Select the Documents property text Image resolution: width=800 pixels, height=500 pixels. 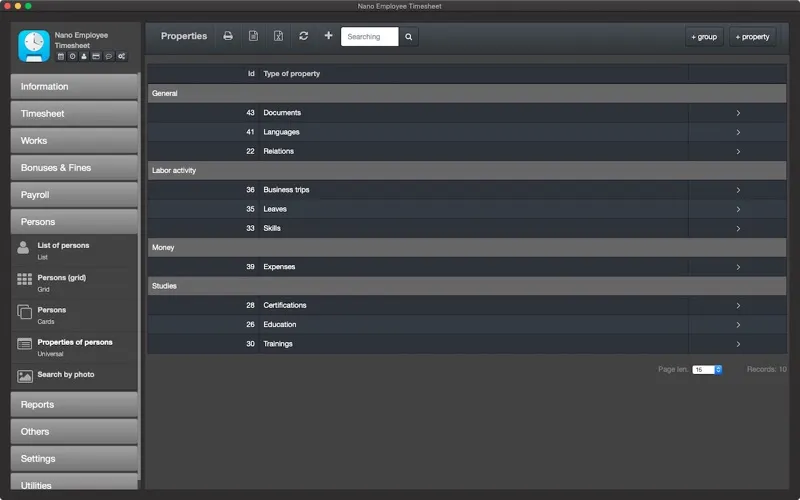click(x=282, y=113)
